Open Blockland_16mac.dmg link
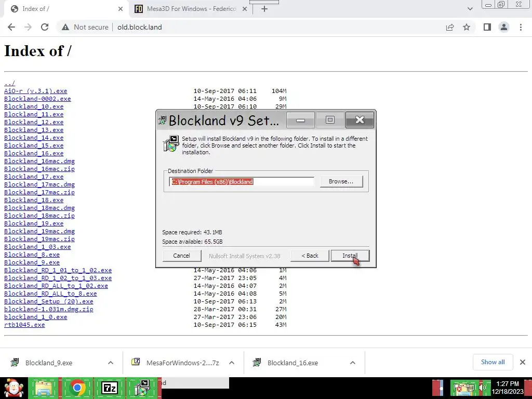Screen dimensions: 532x399 pos(39,161)
